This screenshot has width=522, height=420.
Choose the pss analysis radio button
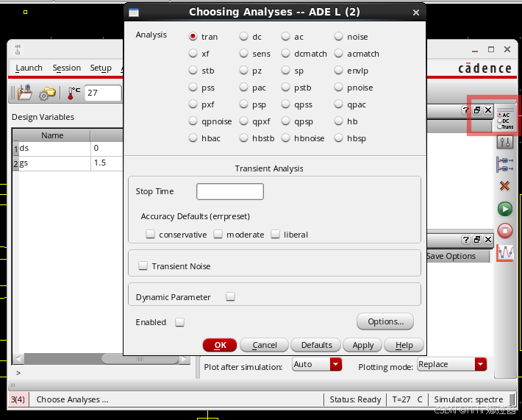point(193,88)
